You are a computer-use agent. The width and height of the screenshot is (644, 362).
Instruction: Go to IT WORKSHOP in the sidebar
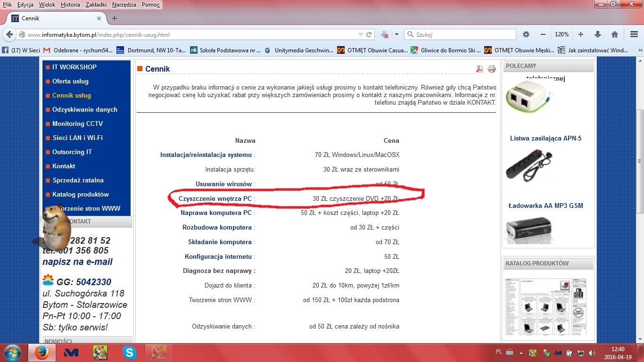pos(74,67)
